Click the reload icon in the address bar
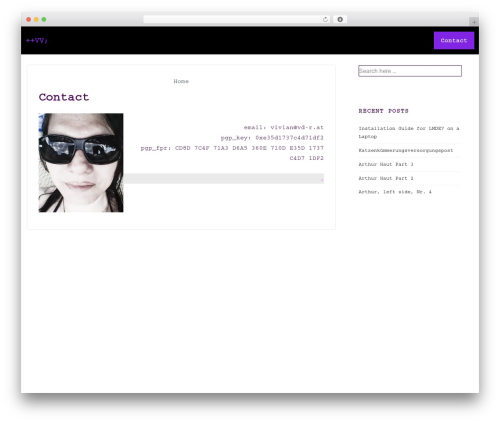 point(325,20)
